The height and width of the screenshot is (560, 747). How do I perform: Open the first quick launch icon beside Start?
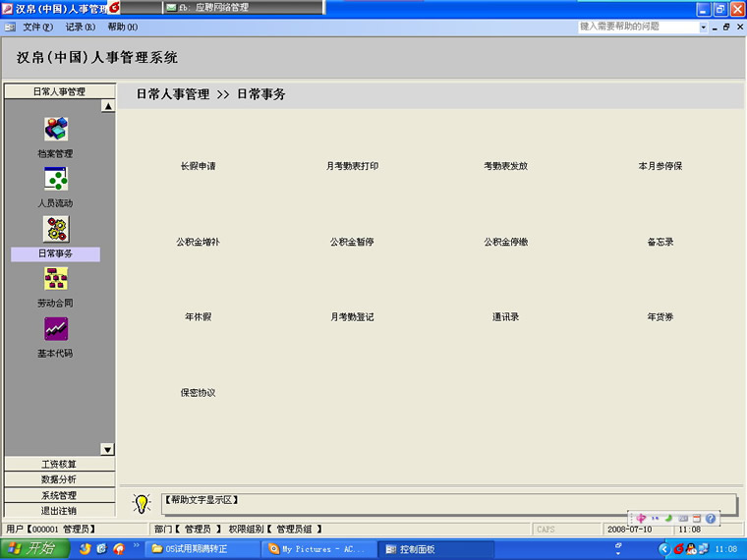86,548
